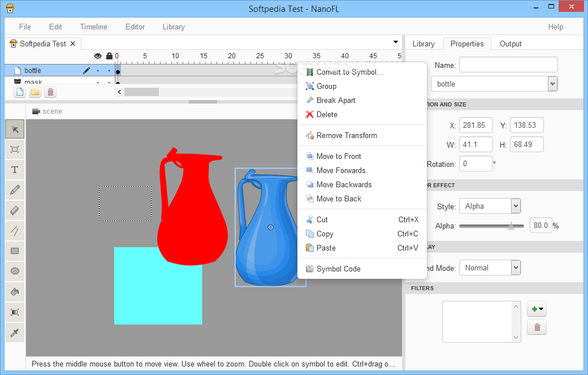Image resolution: width=588 pixels, height=375 pixels.
Task: Select the Line tool
Action: pyautogui.click(x=15, y=231)
